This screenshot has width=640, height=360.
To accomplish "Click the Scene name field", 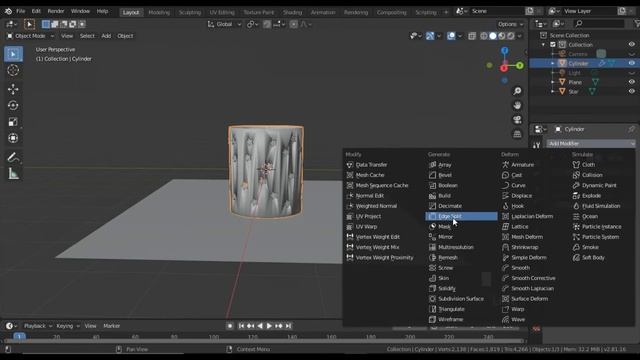I will click(x=496, y=11).
